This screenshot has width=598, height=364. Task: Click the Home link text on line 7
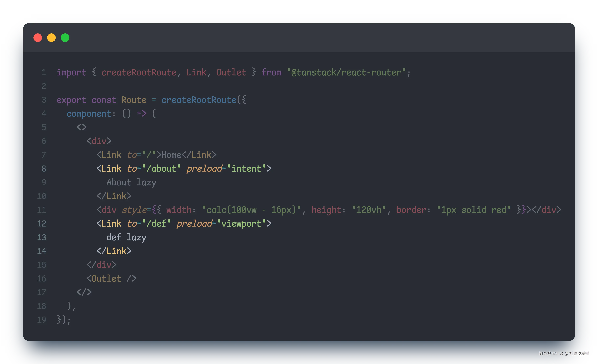coord(171,155)
